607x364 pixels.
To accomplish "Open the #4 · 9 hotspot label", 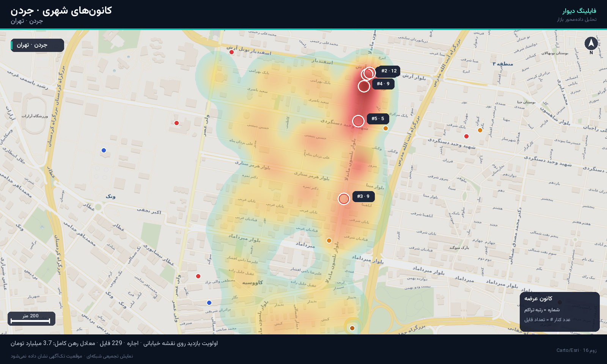I will pos(383,84).
